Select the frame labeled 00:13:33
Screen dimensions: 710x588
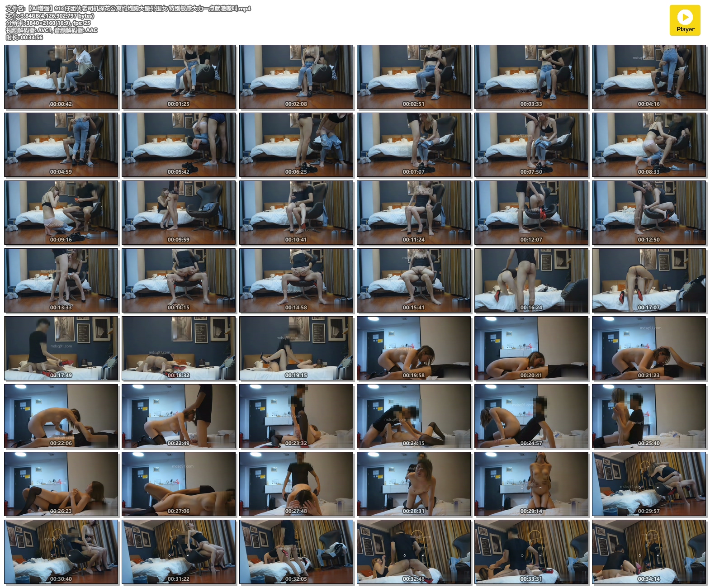tap(61, 280)
